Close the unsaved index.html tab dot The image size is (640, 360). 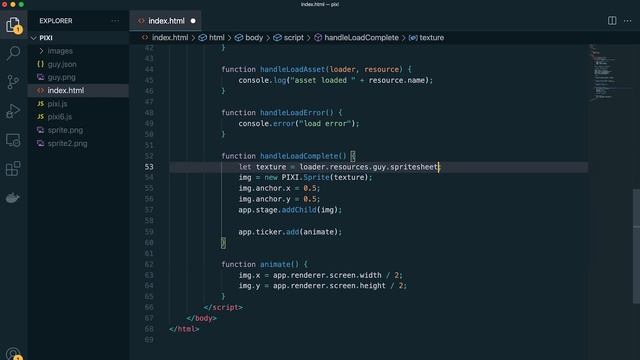click(x=193, y=21)
